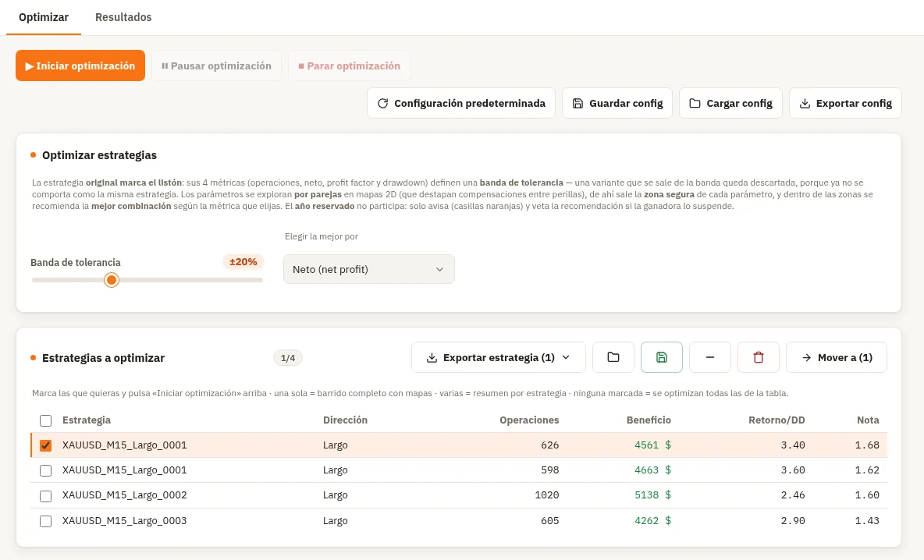Start optimization with Iniciar optimización
The image size is (924, 560).
click(80, 66)
